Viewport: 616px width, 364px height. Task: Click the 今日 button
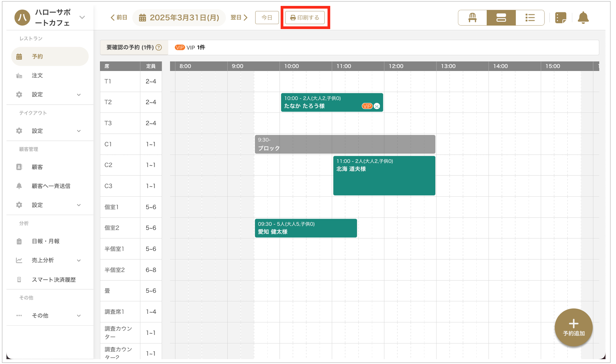coord(267,18)
